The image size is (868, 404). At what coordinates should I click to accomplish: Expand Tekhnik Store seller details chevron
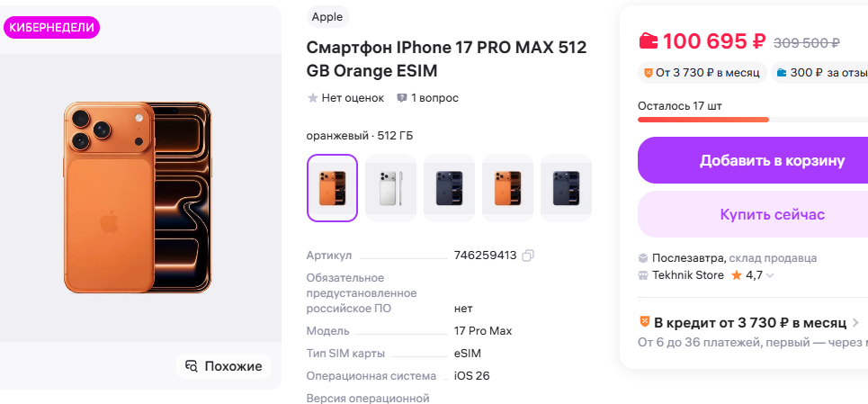click(x=770, y=276)
